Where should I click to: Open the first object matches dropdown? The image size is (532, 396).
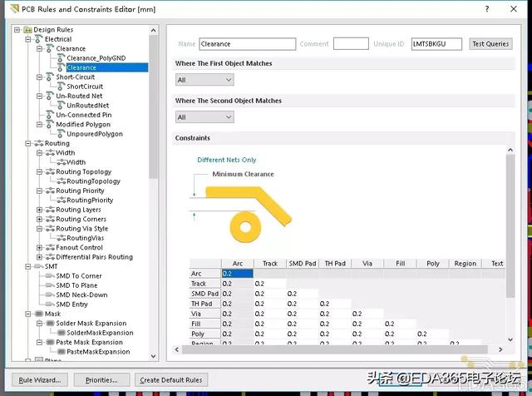pyautogui.click(x=204, y=80)
